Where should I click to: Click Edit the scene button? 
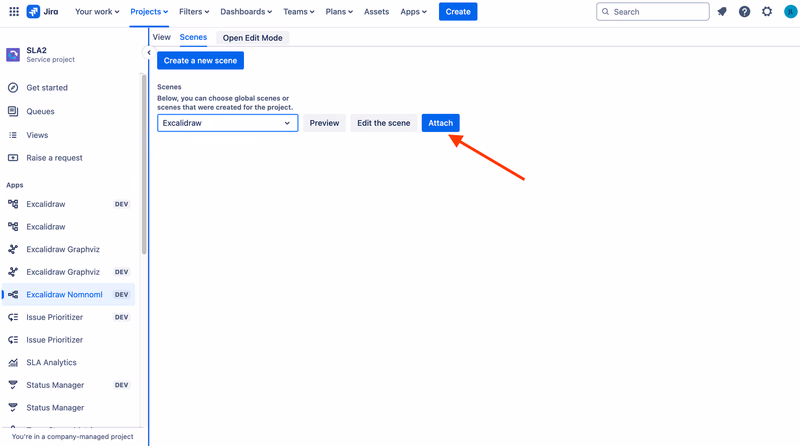383,123
